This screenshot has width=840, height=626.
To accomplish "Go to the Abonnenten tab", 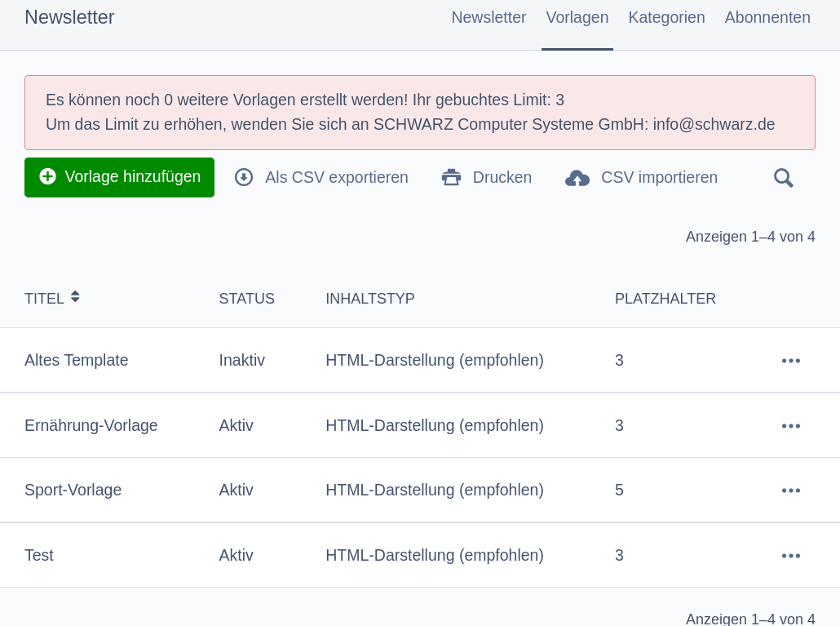I will (x=767, y=17).
